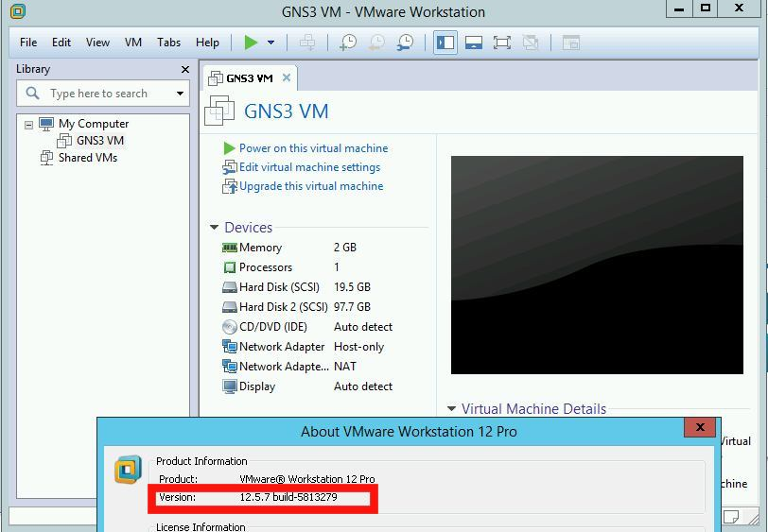This screenshot has width=768, height=532.
Task: Click Upgrade this virtual machine link
Action: (311, 186)
